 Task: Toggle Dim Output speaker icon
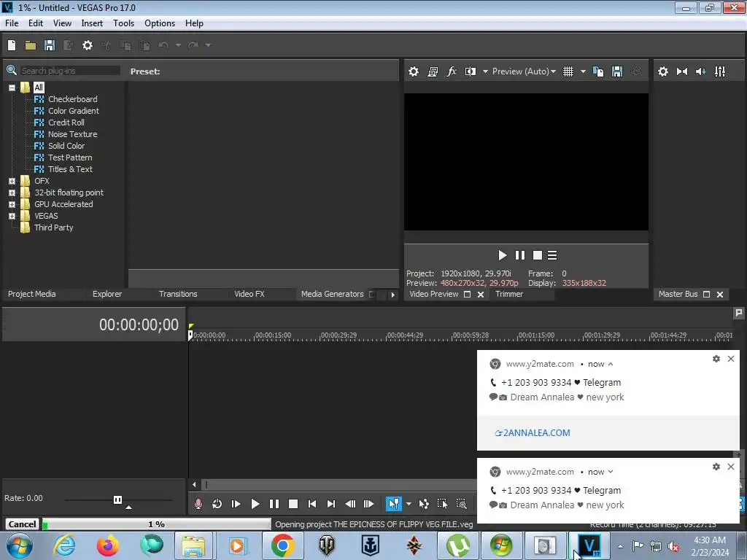pos(701,71)
